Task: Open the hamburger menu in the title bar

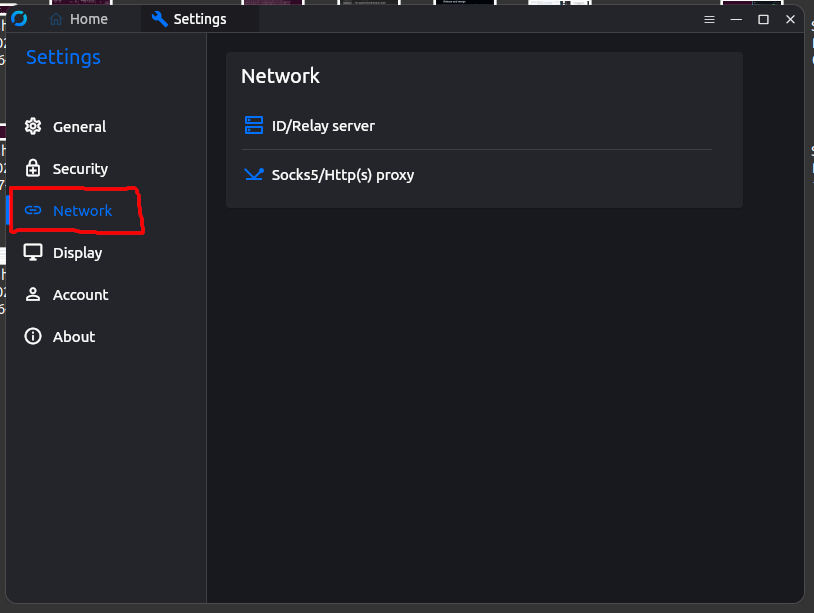Action: 709,19
